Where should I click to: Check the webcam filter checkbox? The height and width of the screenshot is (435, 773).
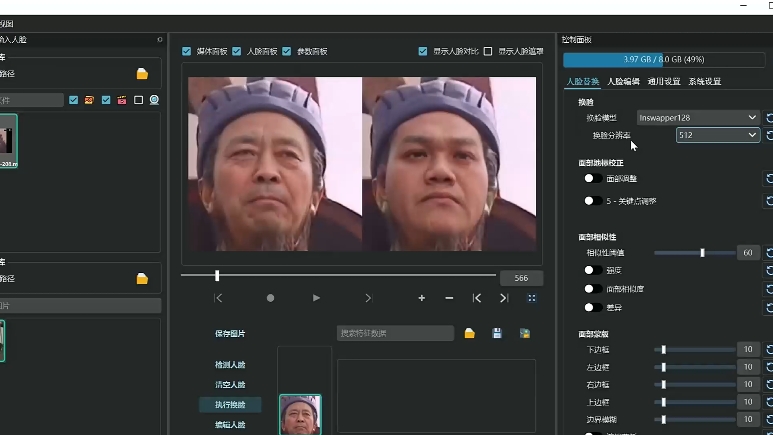tap(139, 100)
